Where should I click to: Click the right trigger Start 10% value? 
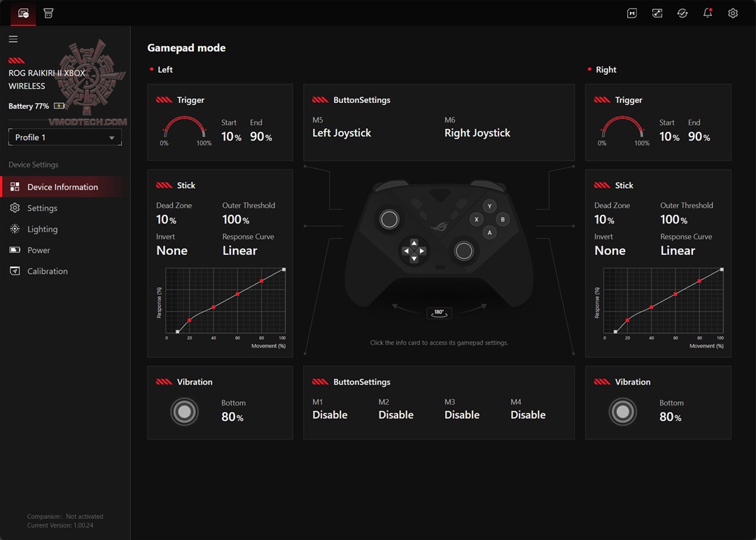(x=669, y=137)
